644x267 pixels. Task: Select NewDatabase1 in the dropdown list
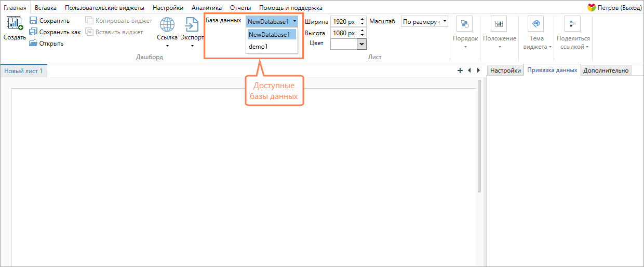[272, 34]
